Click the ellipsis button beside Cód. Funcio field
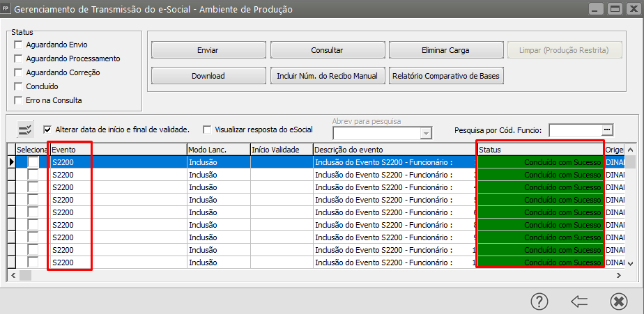 point(607,129)
